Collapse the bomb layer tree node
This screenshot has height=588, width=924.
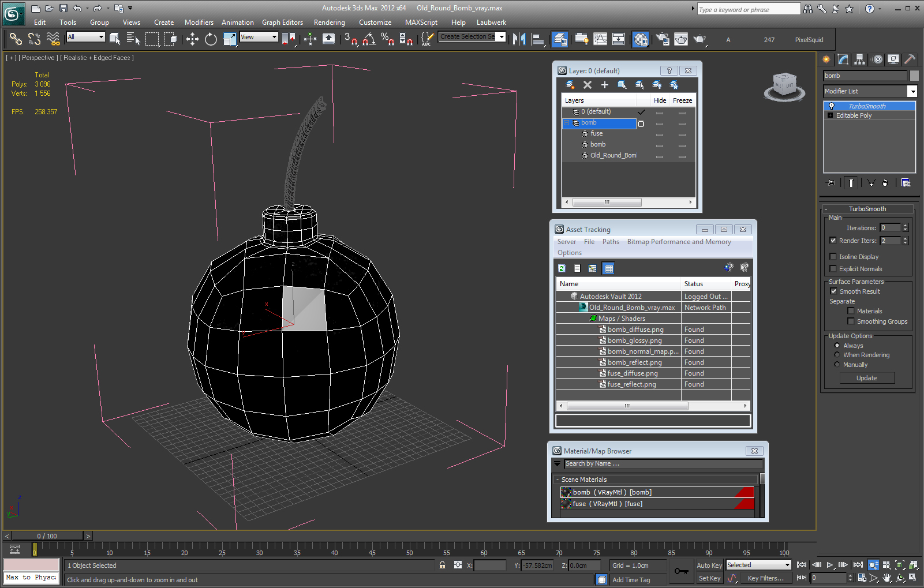(x=567, y=123)
